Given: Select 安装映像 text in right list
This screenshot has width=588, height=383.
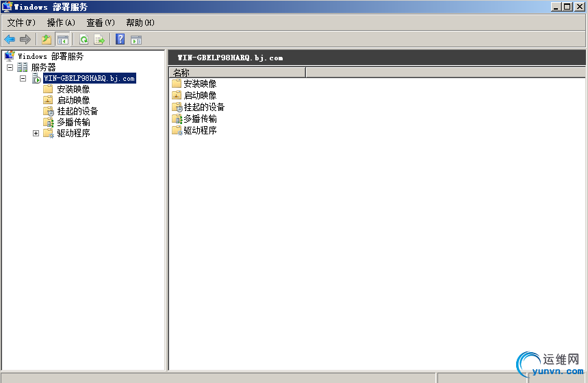Looking at the screenshot, I should [200, 84].
